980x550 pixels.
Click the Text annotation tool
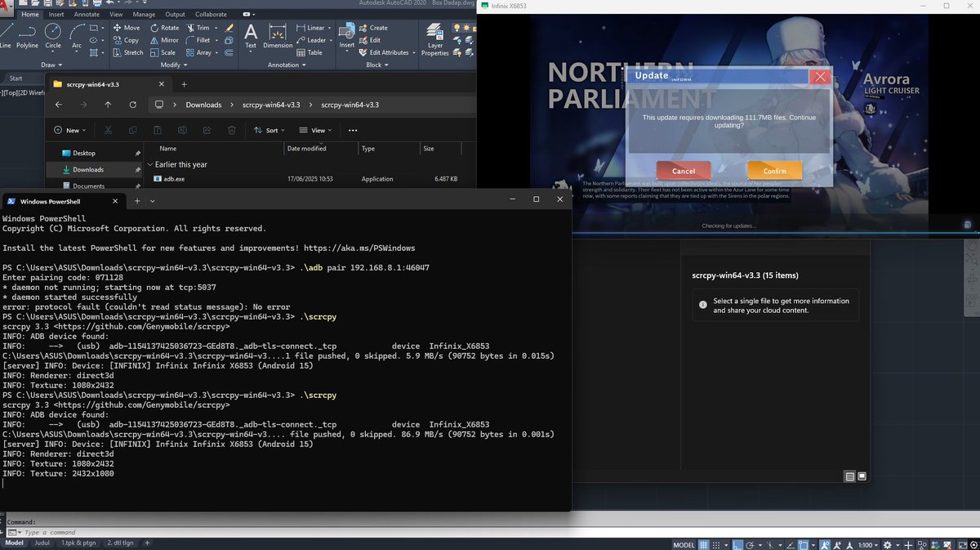pos(251,36)
